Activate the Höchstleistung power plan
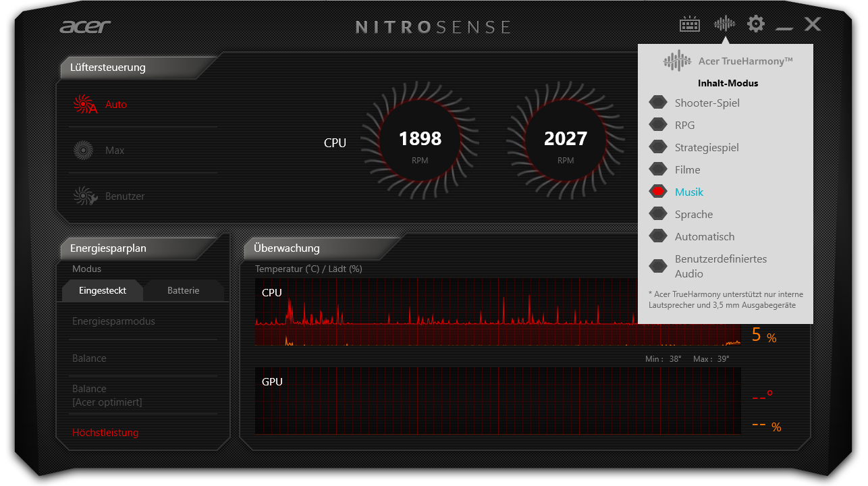868x486 pixels. tap(105, 433)
